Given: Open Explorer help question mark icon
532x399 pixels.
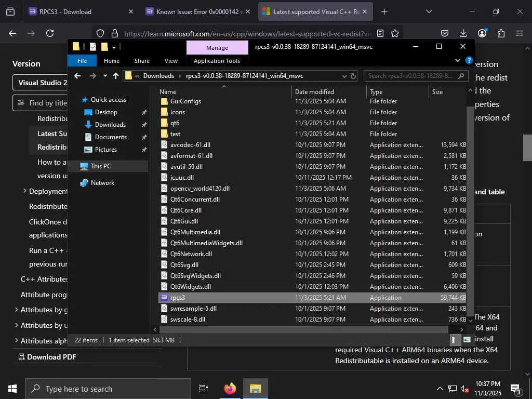Looking at the screenshot, I should pos(469,60).
